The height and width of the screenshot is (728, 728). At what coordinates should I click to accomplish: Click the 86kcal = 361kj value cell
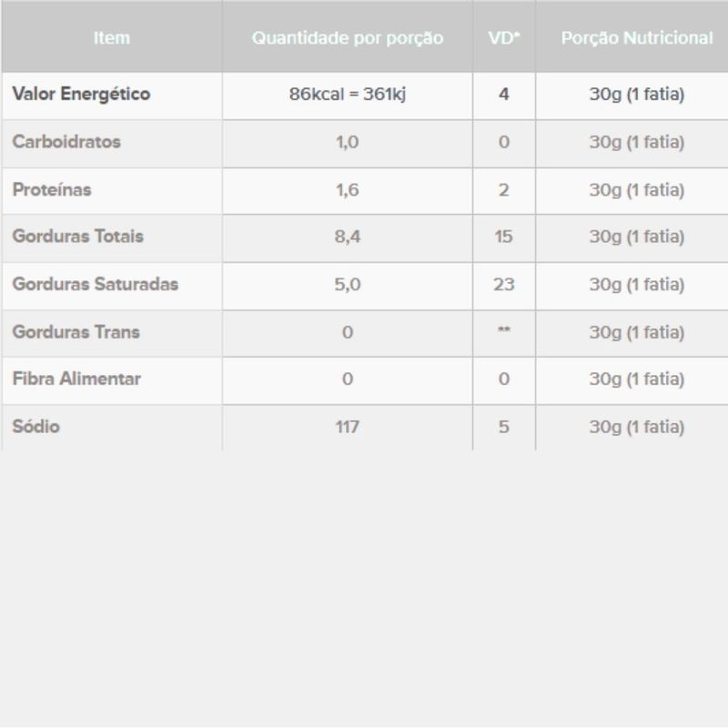pyautogui.click(x=348, y=95)
